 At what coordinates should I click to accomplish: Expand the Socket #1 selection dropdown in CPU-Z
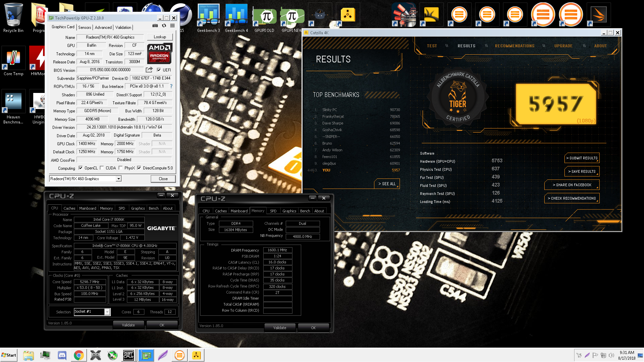click(x=107, y=312)
